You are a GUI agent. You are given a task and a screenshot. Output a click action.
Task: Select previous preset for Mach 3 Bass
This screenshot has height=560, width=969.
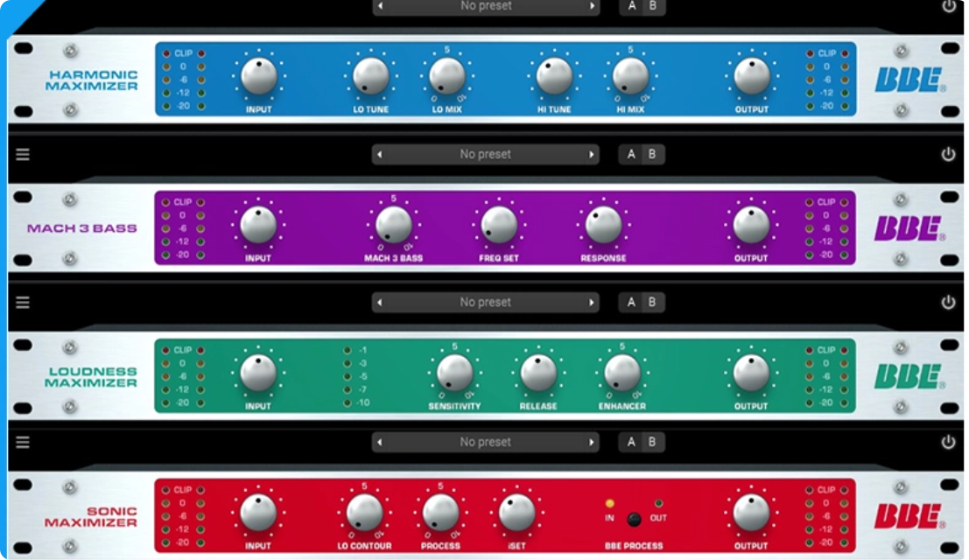pyautogui.click(x=380, y=154)
